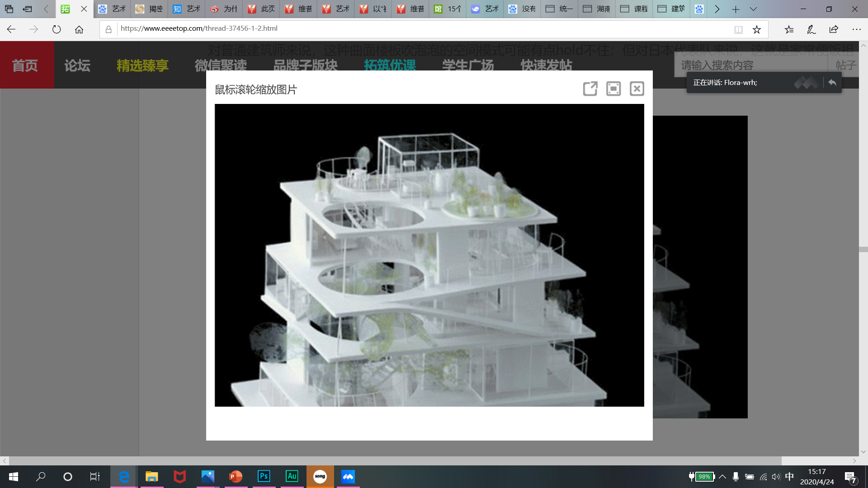Open Cortana circle icon
Screen dimensions: 868x488
point(68,477)
